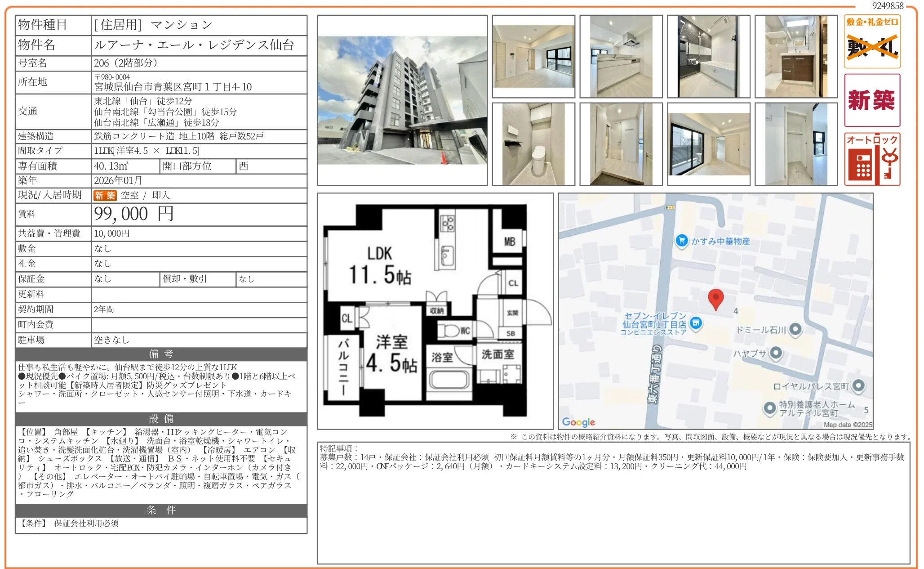
Task: Click the ロイヤルパレス宮町 map marker
Action: 858,385
